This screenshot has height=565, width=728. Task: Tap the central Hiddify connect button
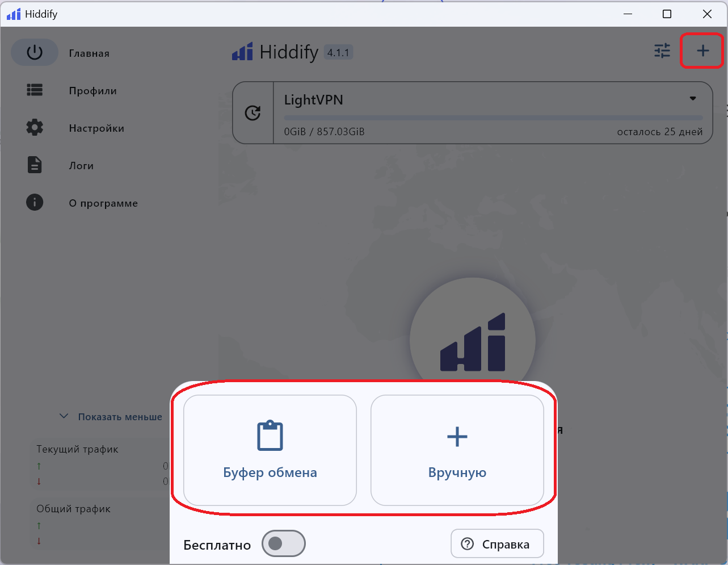(473, 341)
